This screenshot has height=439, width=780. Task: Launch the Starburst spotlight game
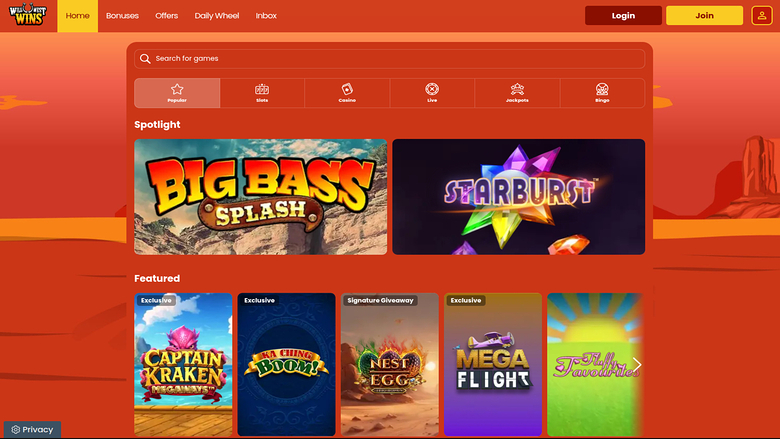tap(518, 196)
